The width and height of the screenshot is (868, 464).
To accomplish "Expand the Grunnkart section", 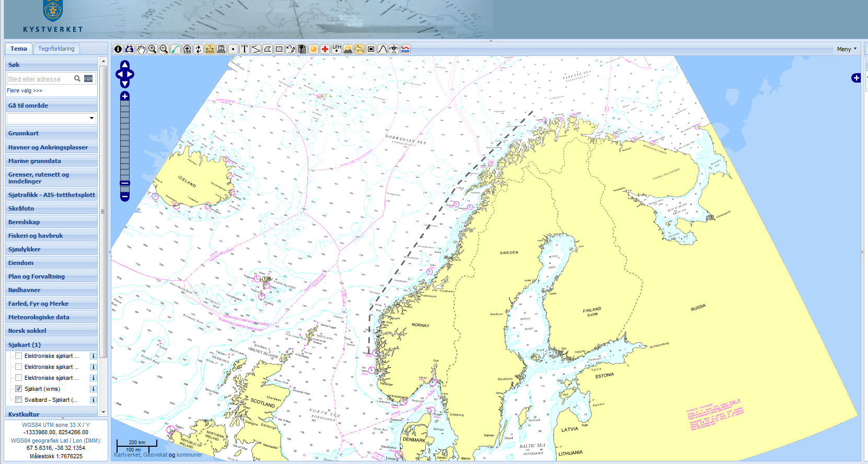I will 51,133.
